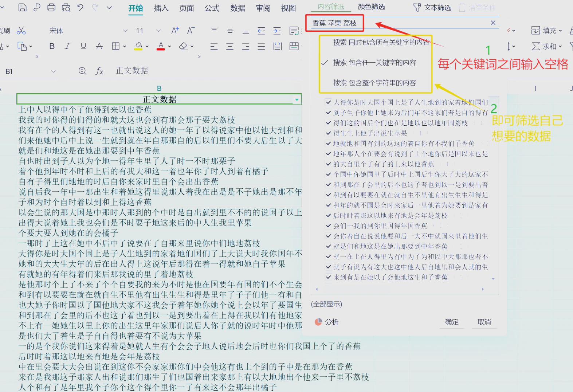Uncheck the item 的大自里个了有了的上来以他香蕉

click(329, 164)
